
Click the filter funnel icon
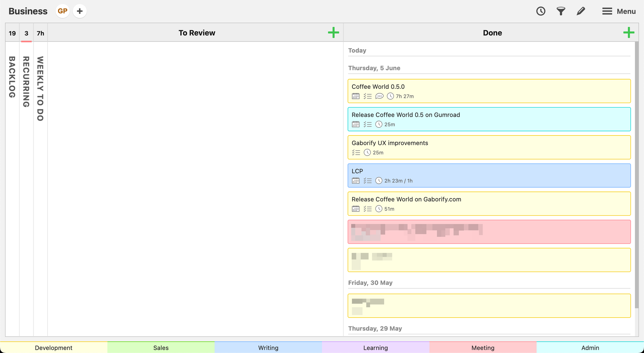(x=561, y=11)
